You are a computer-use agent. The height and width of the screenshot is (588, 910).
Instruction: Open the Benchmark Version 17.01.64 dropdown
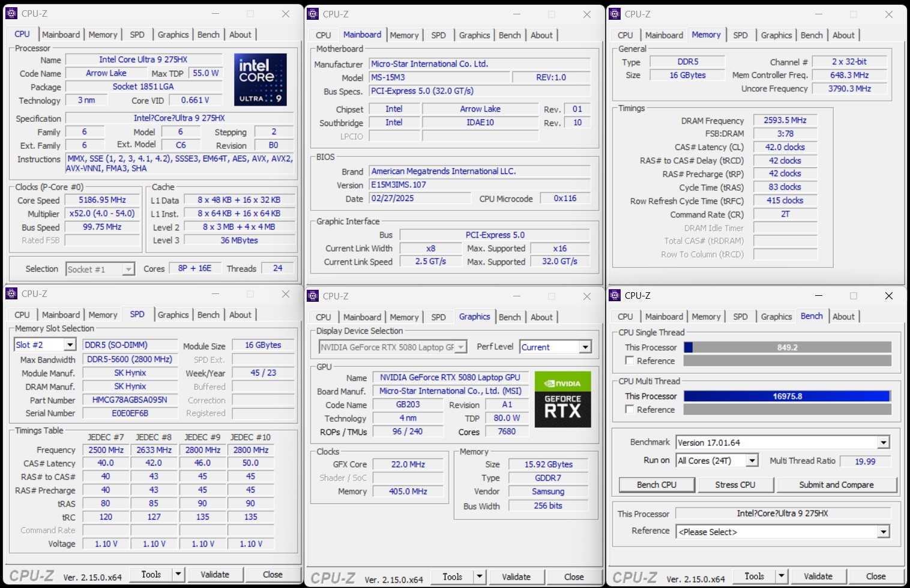pyautogui.click(x=883, y=443)
